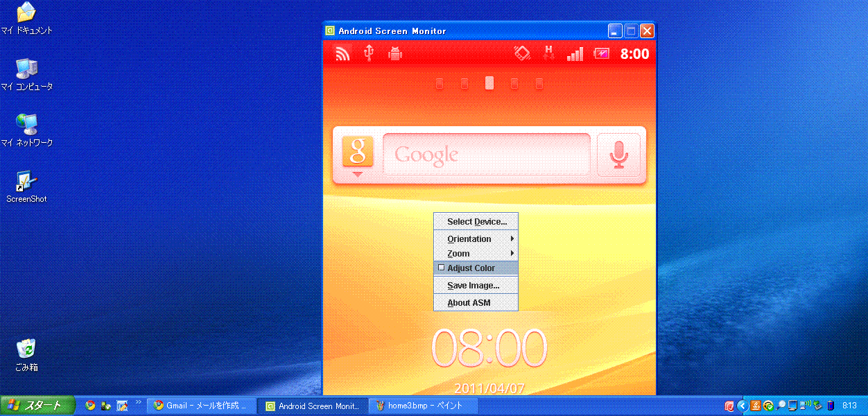Select the ごみ箱 recycle bin icon

click(26, 356)
